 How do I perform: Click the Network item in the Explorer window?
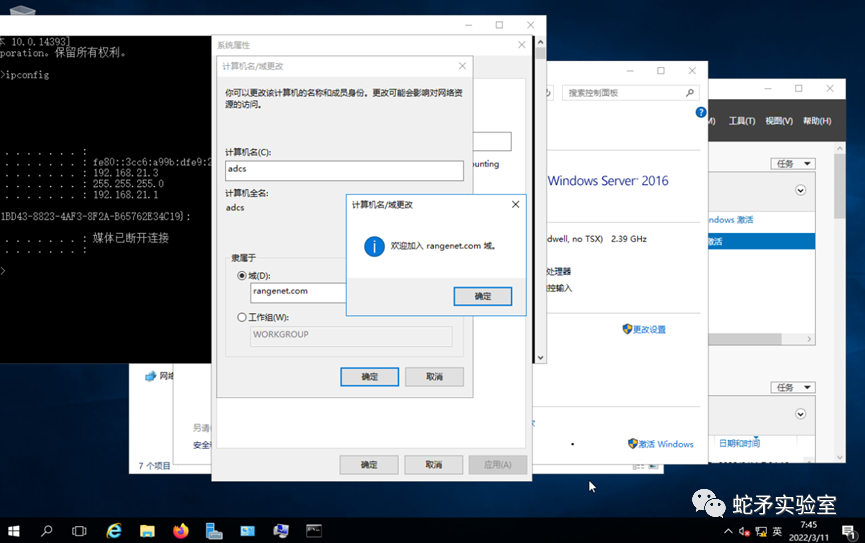pyautogui.click(x=159, y=376)
